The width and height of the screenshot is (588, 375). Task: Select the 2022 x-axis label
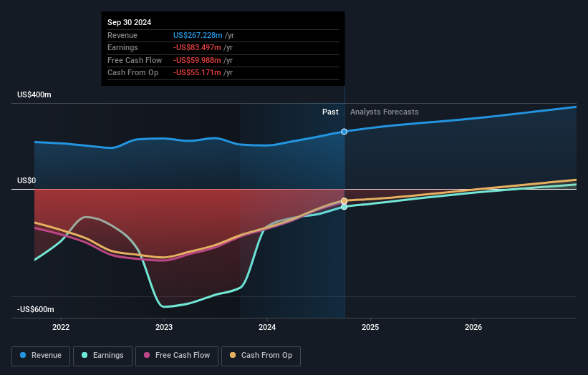pyautogui.click(x=61, y=327)
